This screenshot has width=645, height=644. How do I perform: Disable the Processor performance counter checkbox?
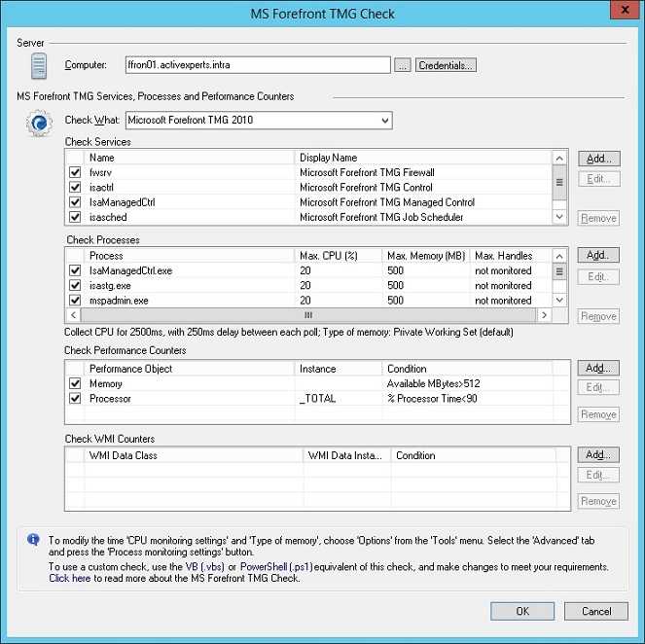[x=75, y=398]
